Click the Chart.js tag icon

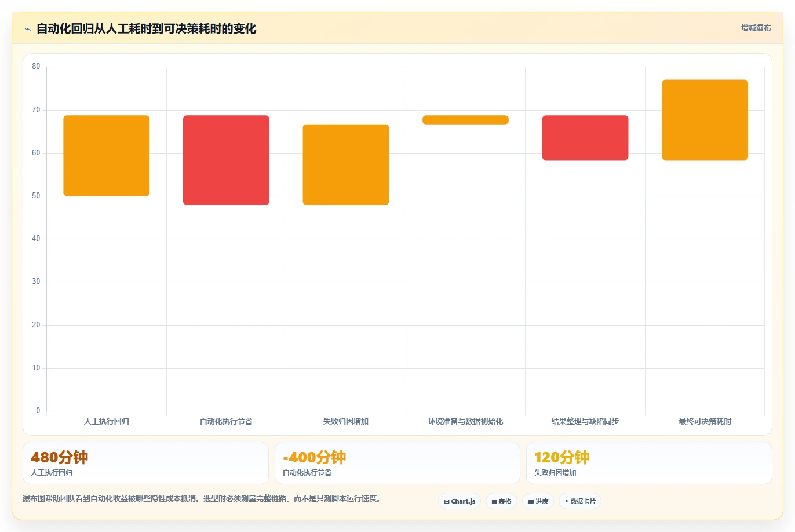[447, 502]
